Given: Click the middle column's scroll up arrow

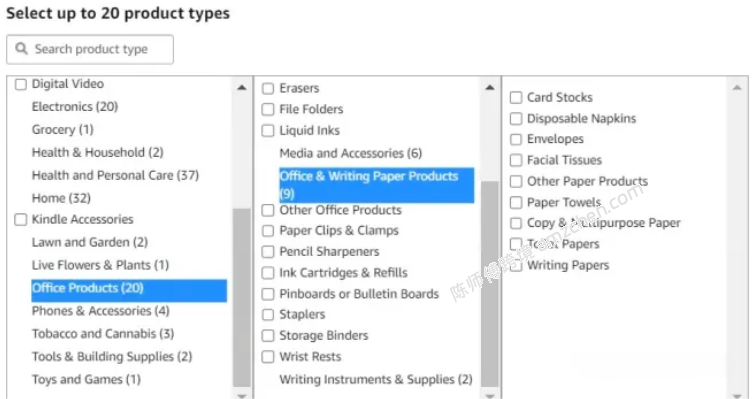Looking at the screenshot, I should [x=489, y=87].
